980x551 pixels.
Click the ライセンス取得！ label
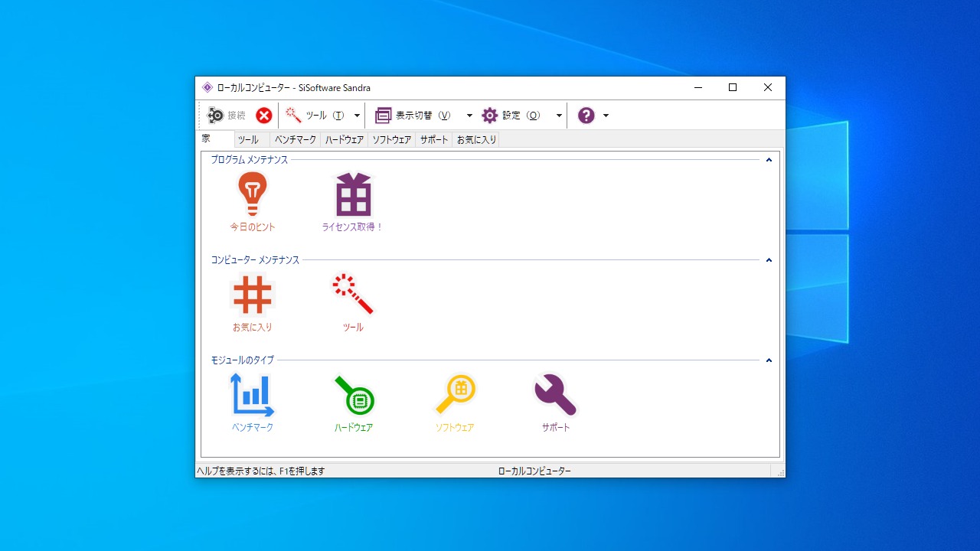pos(353,227)
